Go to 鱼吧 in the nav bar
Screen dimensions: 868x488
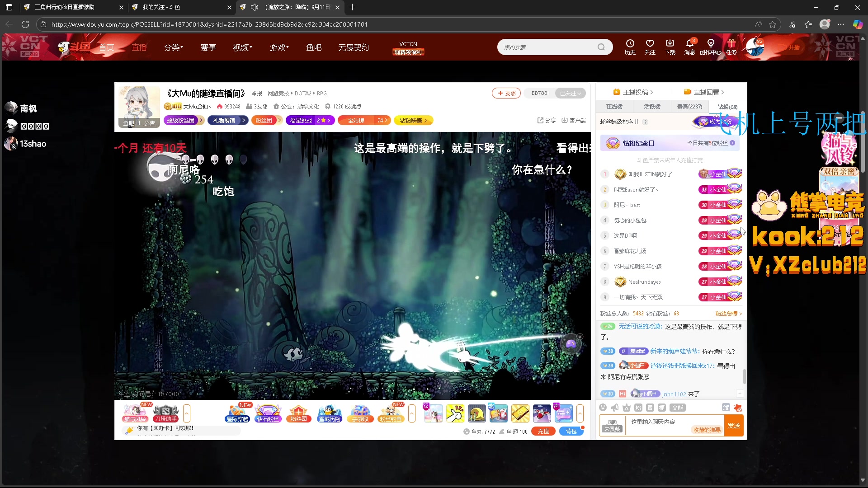click(314, 47)
